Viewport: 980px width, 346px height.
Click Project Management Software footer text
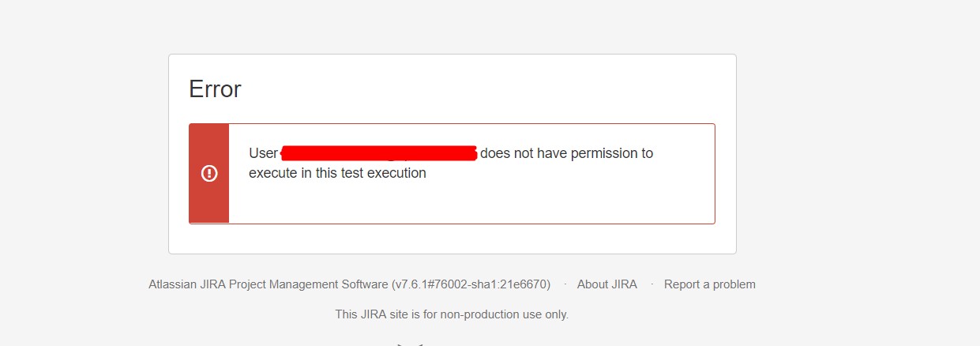[x=309, y=284]
